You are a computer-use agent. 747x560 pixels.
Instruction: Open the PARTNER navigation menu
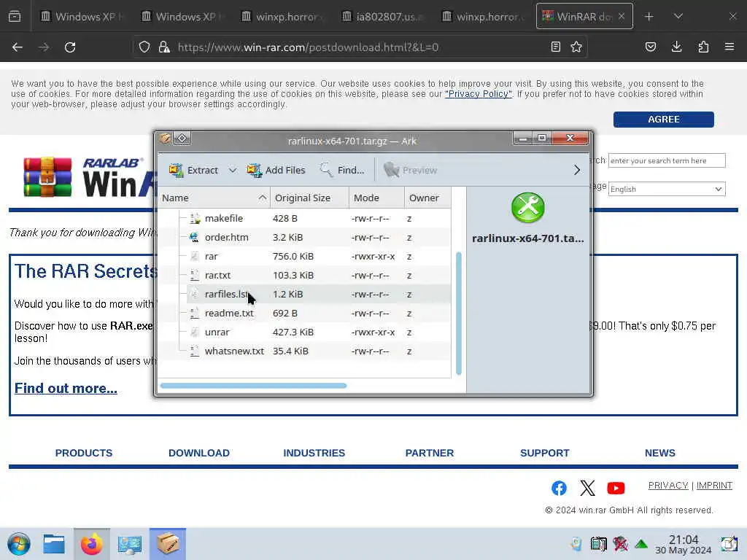point(430,453)
